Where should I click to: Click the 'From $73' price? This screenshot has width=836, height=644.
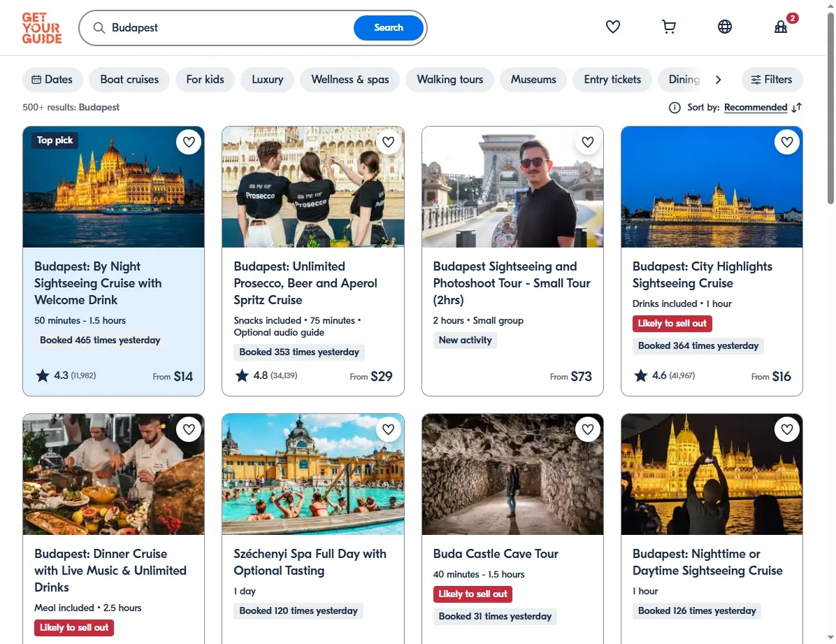point(571,376)
